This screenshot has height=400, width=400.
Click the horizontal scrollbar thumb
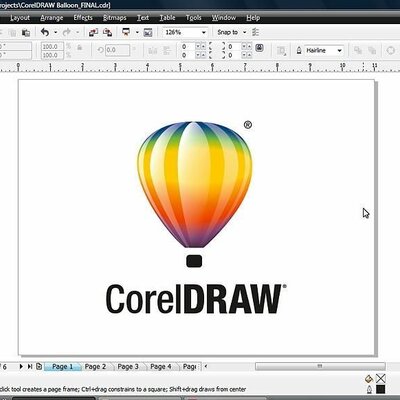click(320, 366)
